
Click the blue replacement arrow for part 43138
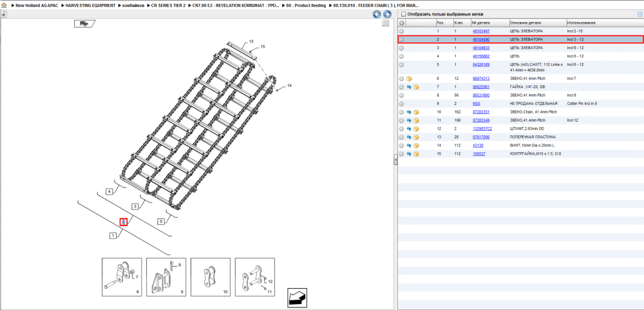[409, 146]
